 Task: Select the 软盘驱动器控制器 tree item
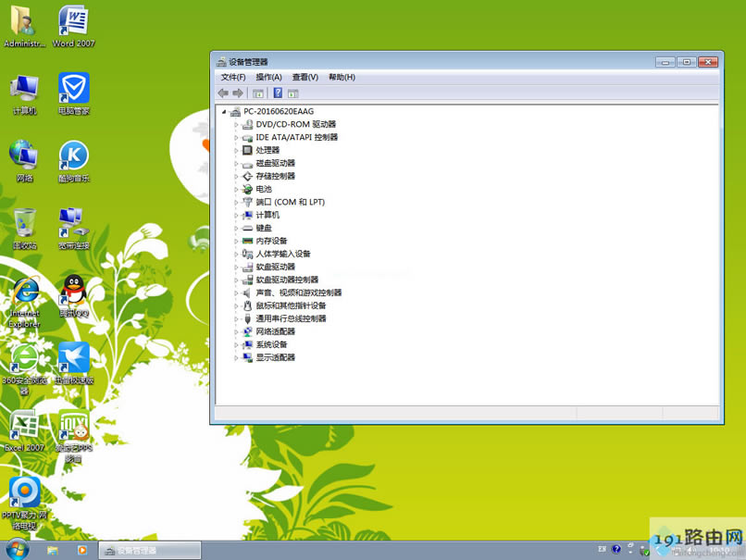coord(287,280)
